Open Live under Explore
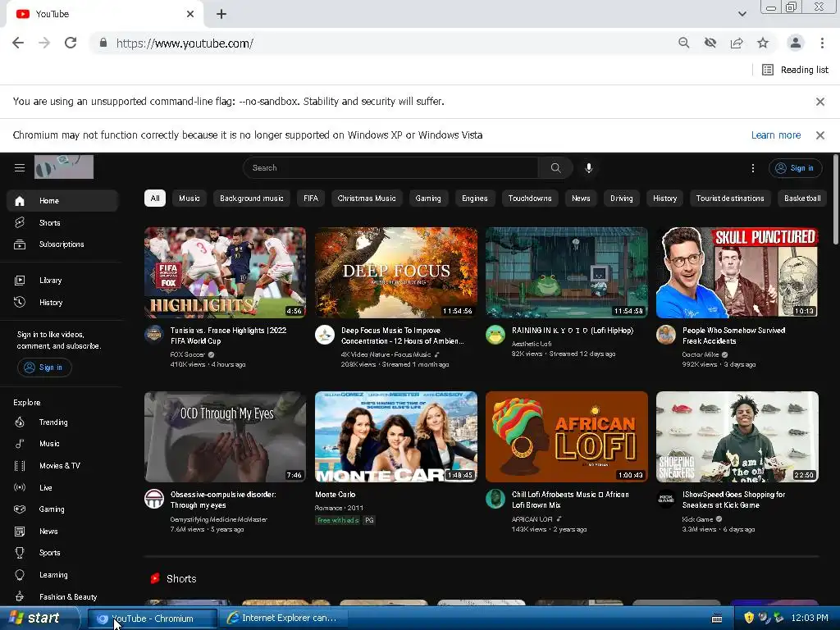 click(62, 487)
